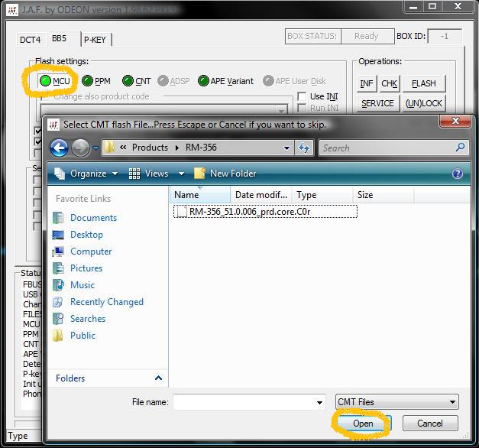
Task: Click RM-356 in the address path
Action: pyautogui.click(x=201, y=148)
